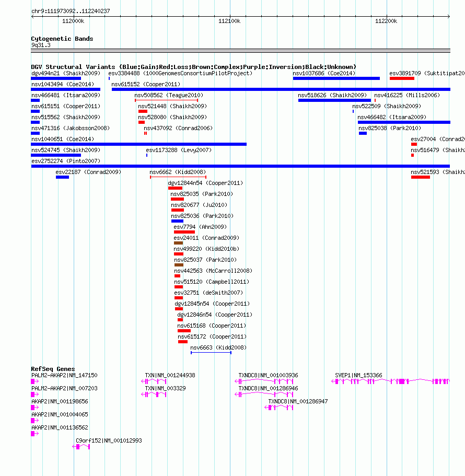Viewport: 465px width, 476px height.
Task: Click nsv524745 (Shaikh2009) label
Action: pos(65,150)
